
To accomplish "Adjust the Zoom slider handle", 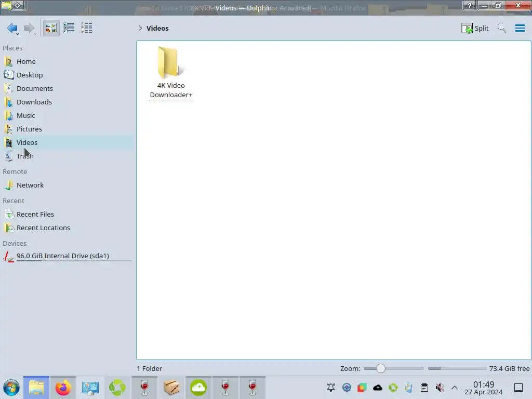I will pyautogui.click(x=381, y=368).
